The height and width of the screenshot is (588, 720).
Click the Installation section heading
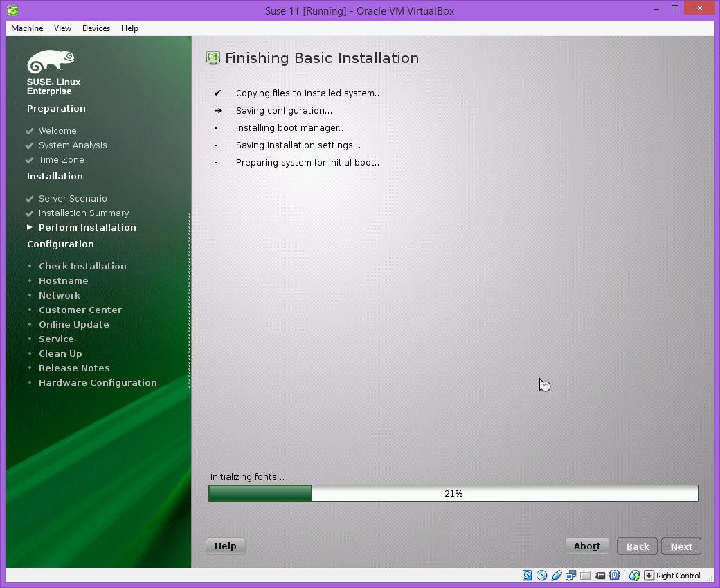click(x=55, y=177)
